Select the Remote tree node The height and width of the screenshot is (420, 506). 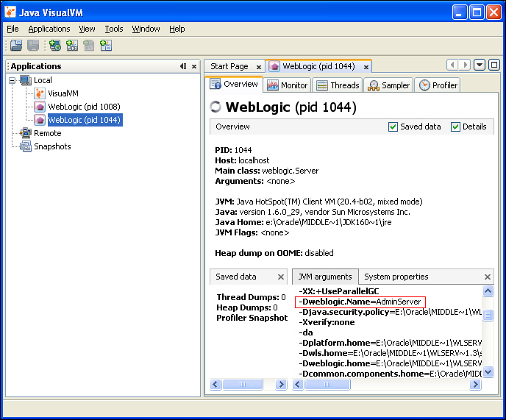(47, 133)
